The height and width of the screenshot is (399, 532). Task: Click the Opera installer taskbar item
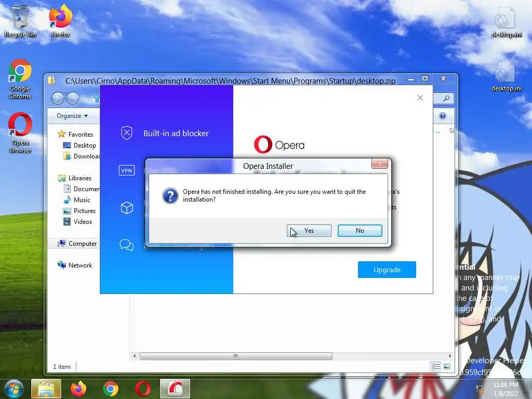(175, 389)
